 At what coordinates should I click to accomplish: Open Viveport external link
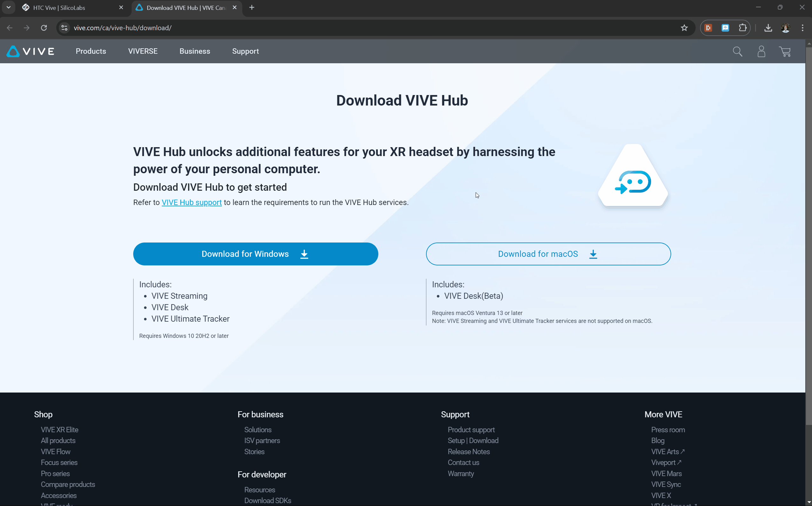666,462
